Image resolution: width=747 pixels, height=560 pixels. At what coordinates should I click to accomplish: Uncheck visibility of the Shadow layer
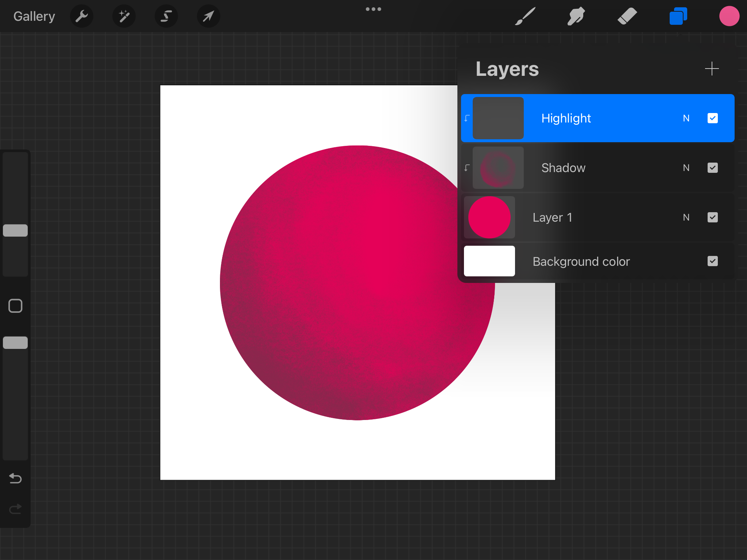[x=712, y=168]
